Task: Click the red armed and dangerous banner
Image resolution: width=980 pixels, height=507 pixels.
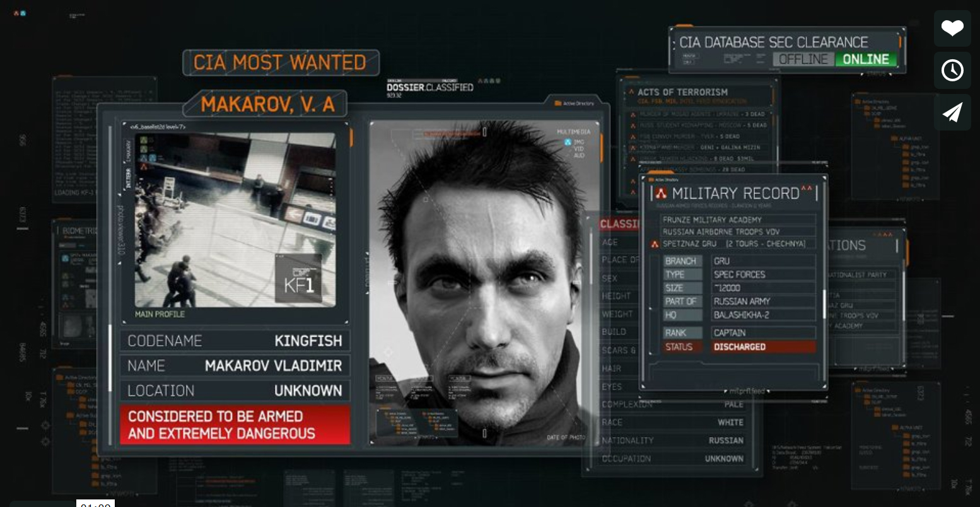Action: point(235,425)
